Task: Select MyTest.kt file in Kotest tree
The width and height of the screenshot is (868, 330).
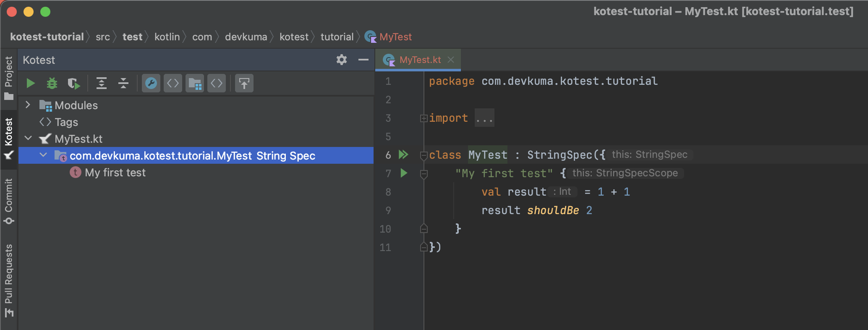Action: [78, 139]
